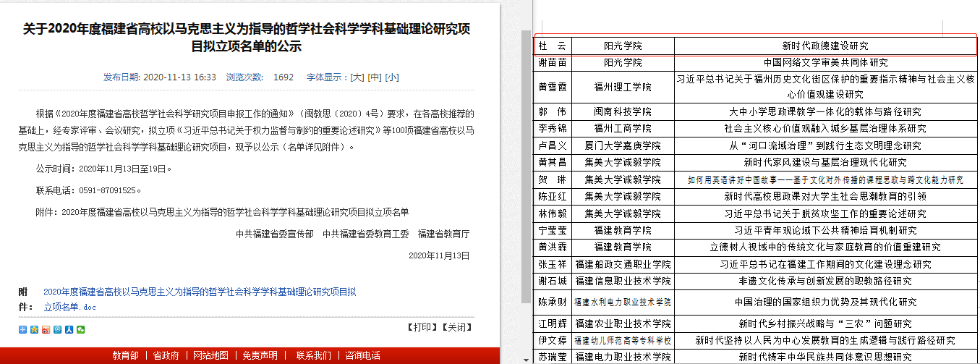Screen dimensions: 980x364
Task: Share to Renren icon
Action: (69, 330)
